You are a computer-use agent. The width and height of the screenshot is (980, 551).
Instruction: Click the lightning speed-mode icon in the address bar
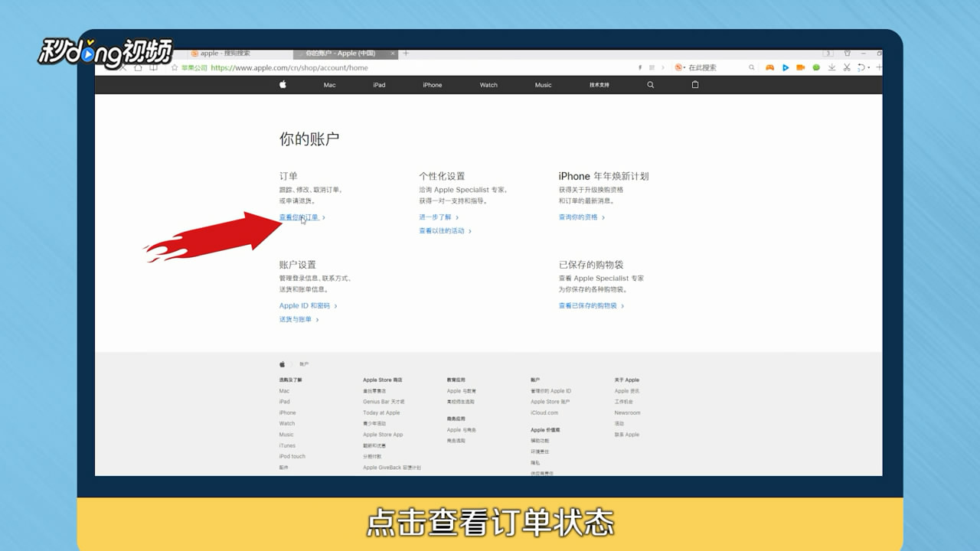pos(640,67)
